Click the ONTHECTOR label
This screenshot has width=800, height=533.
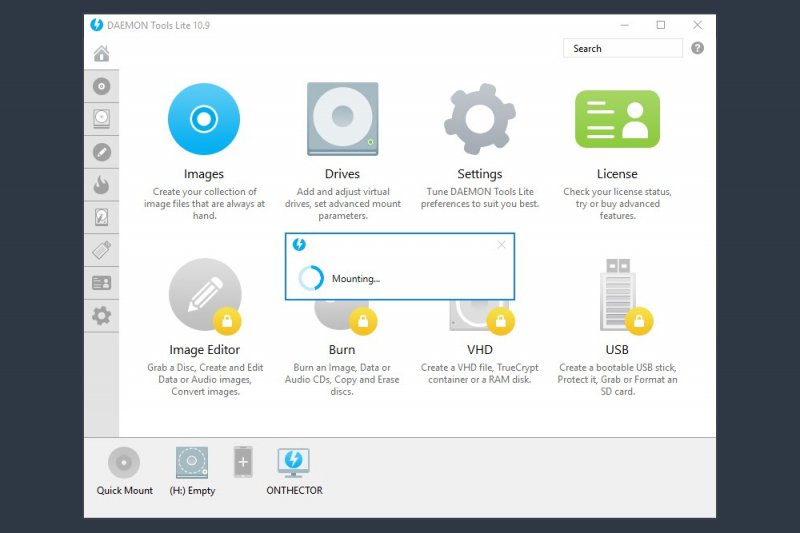click(x=294, y=490)
